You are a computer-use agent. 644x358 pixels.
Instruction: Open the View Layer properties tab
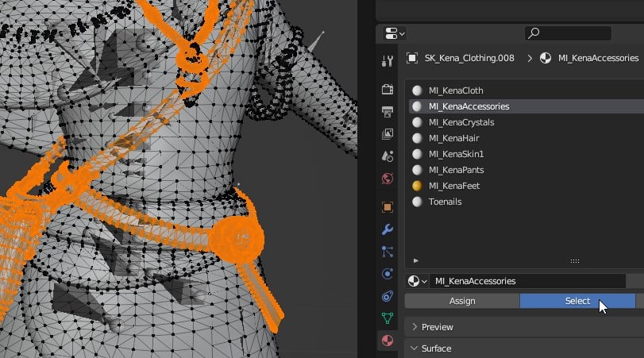[x=388, y=134]
